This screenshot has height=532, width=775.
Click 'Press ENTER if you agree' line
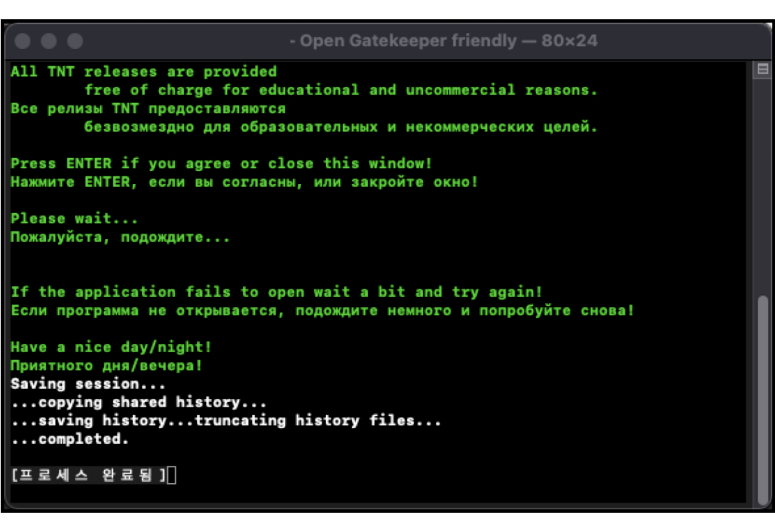point(221,163)
